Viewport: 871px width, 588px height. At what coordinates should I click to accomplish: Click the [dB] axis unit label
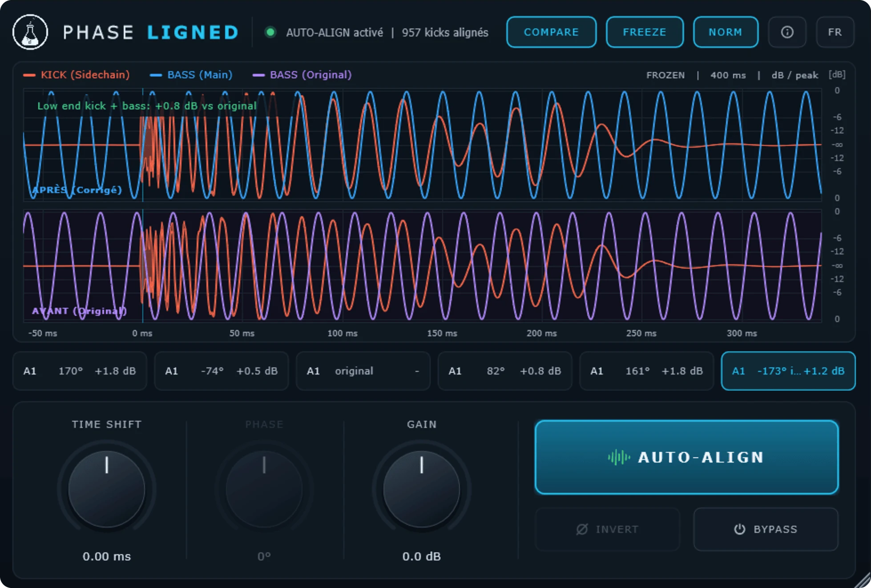(837, 74)
